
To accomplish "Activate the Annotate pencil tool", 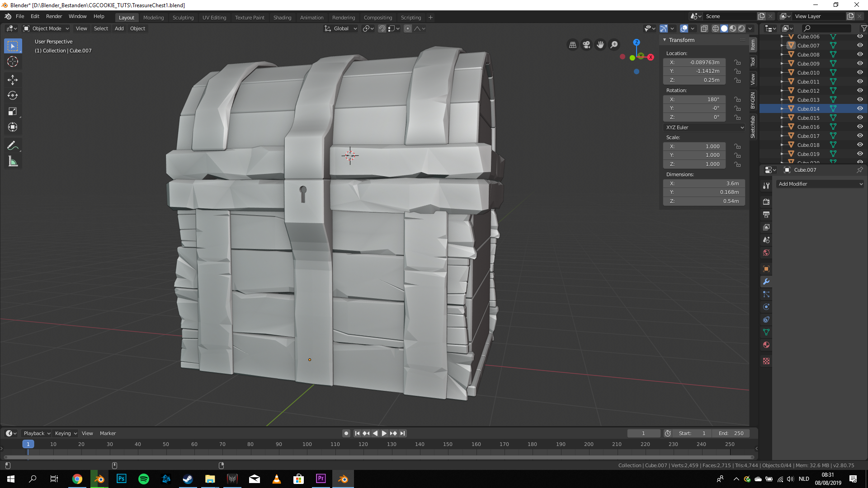I will coord(13,145).
